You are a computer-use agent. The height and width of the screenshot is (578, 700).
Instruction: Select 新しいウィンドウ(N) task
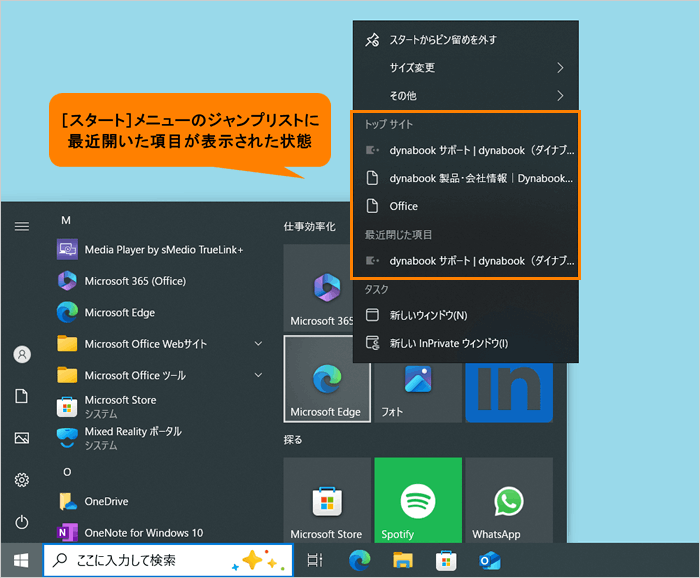tap(466, 315)
